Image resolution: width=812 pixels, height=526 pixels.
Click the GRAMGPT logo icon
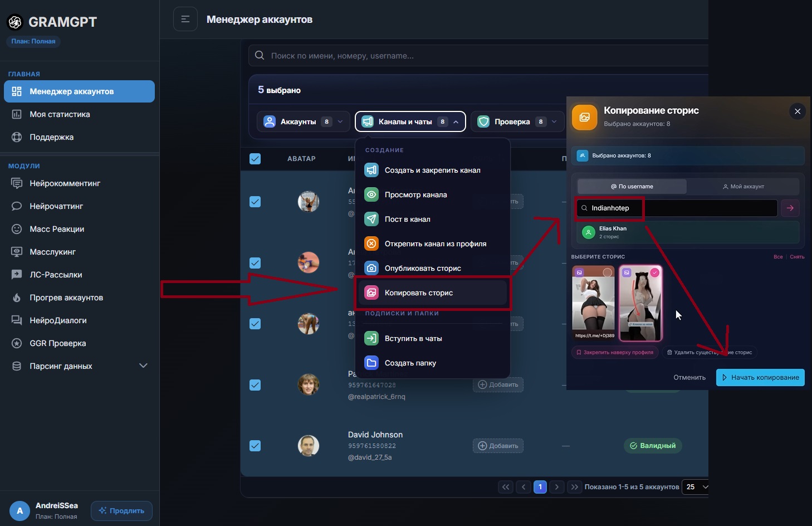click(15, 22)
